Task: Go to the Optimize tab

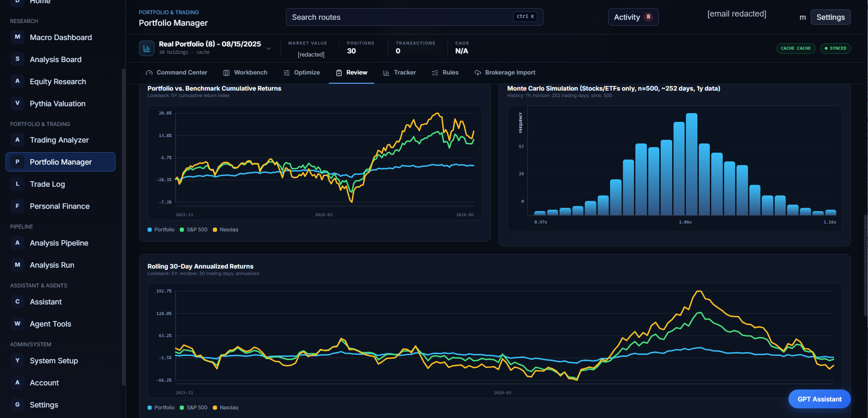Action: tap(302, 73)
